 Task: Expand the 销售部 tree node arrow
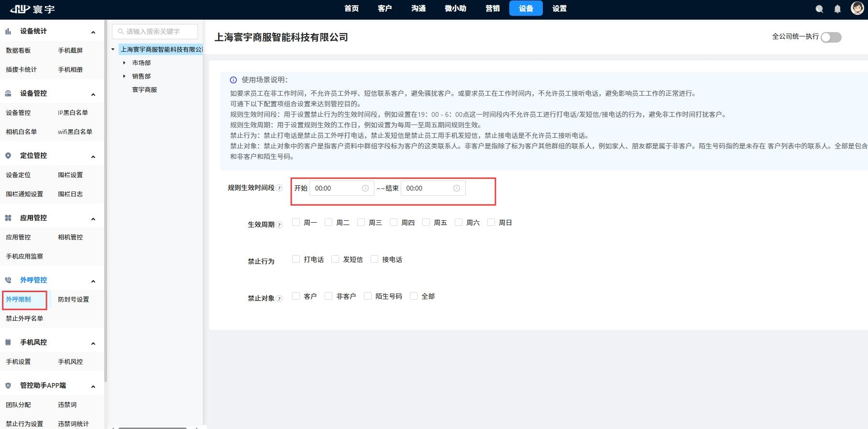coord(124,76)
